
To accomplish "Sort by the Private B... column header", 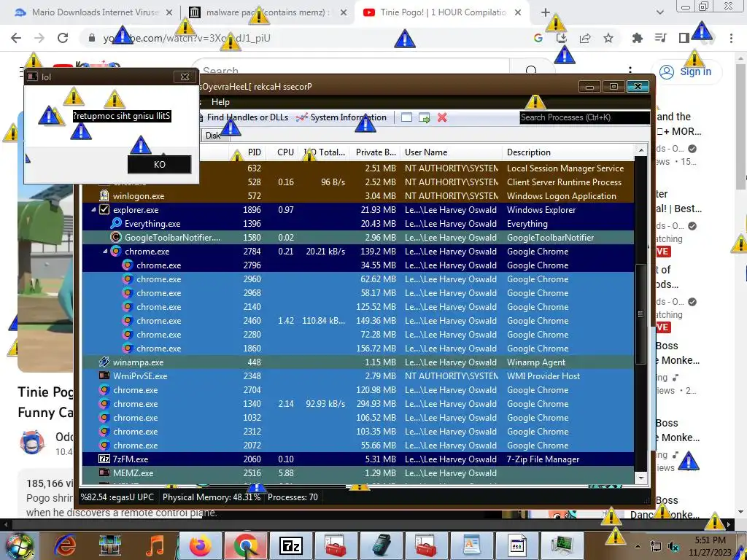I will click(375, 152).
